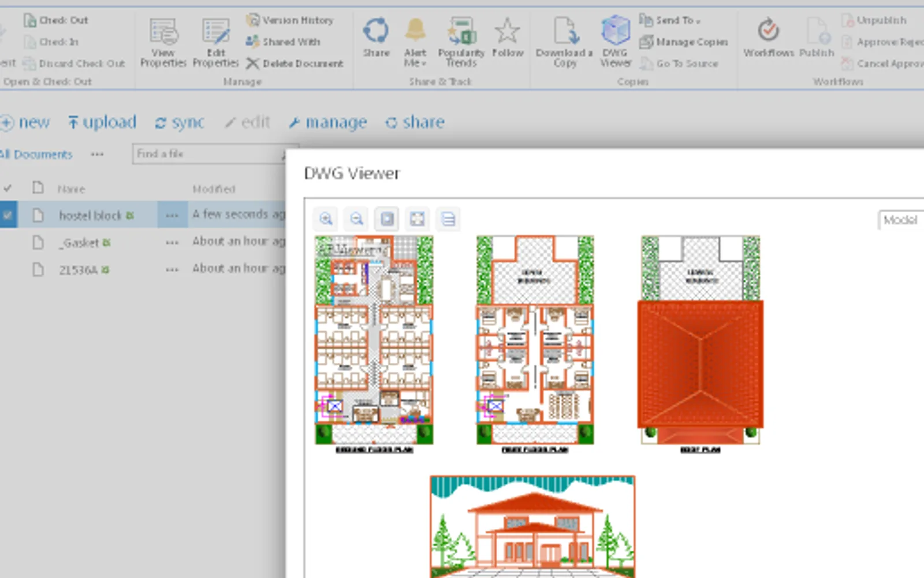Click the sync link

[180, 122]
